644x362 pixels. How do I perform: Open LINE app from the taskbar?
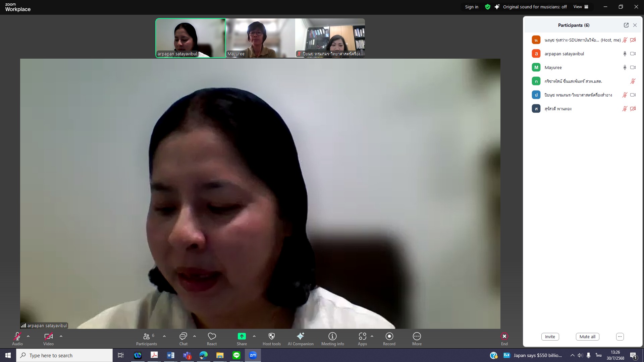tap(236, 355)
